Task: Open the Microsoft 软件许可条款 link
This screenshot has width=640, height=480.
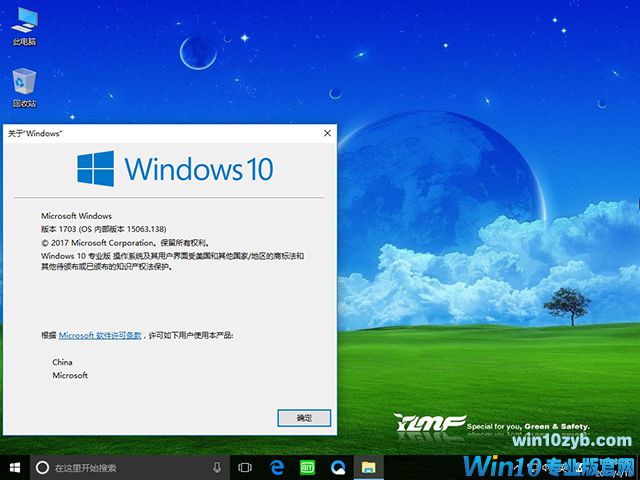Action: [x=100, y=336]
